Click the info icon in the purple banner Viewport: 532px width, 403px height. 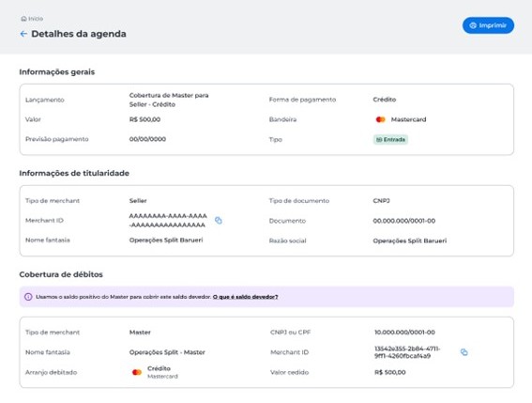click(28, 297)
